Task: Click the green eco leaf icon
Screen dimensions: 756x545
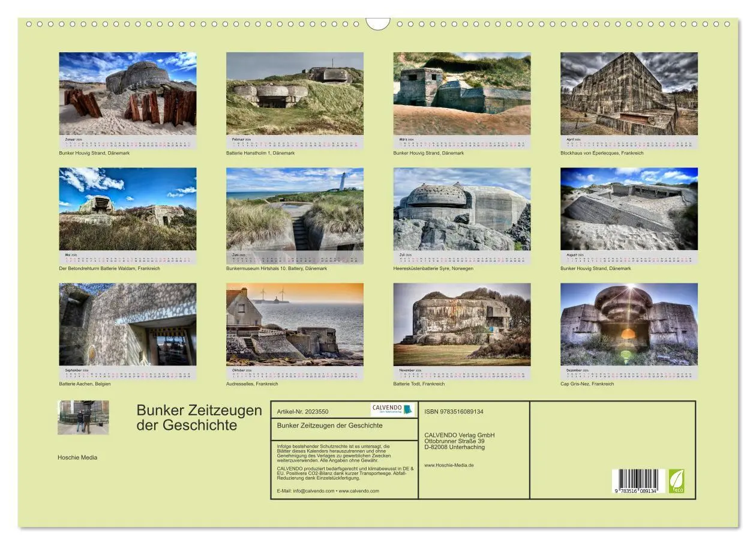Action: pos(676,481)
